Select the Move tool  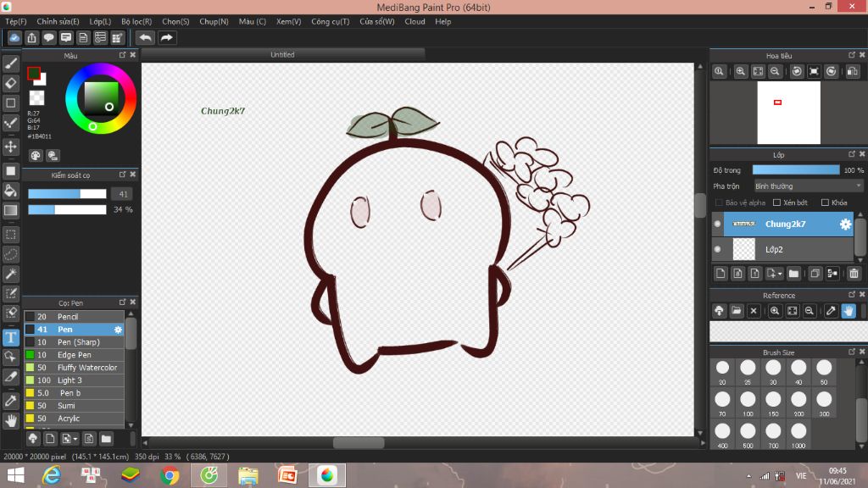click(x=10, y=147)
